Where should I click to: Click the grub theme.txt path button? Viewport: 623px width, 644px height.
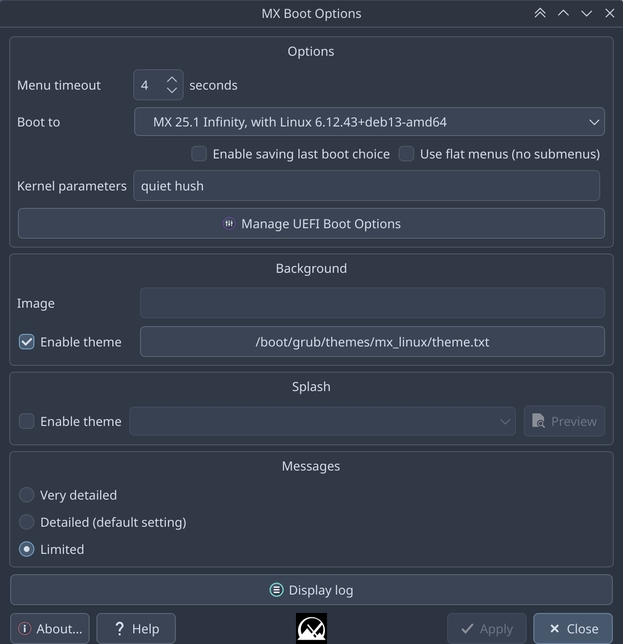point(372,342)
